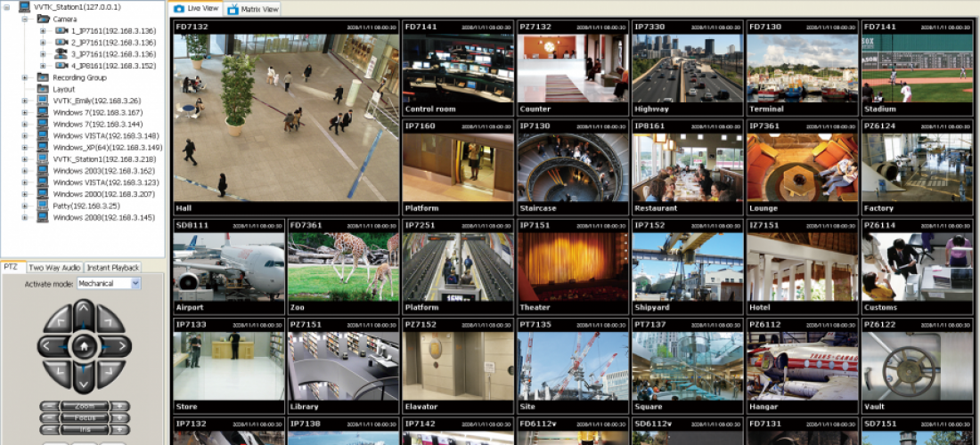The width and height of the screenshot is (980, 445).
Task: Move PTZ camera diagonally down-left
Action: point(59,373)
